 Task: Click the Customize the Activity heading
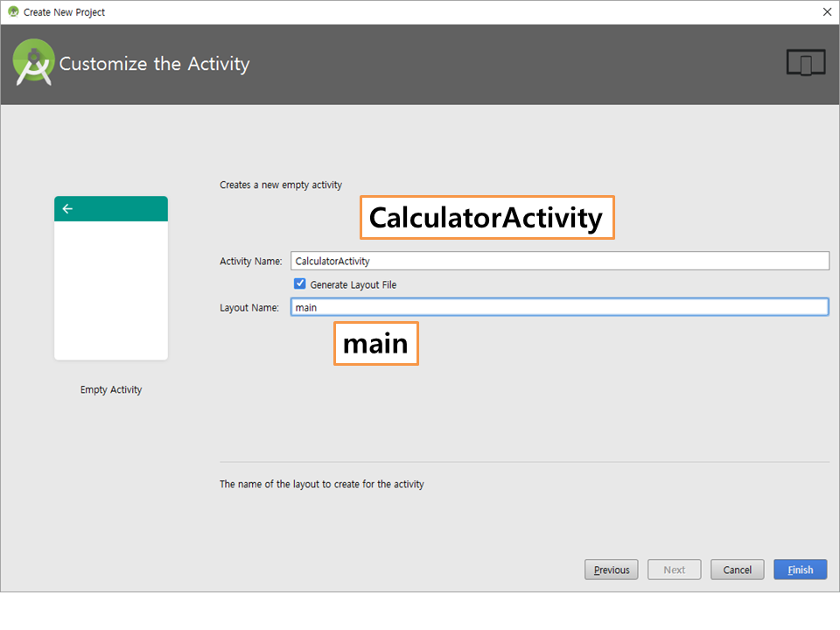point(154,64)
